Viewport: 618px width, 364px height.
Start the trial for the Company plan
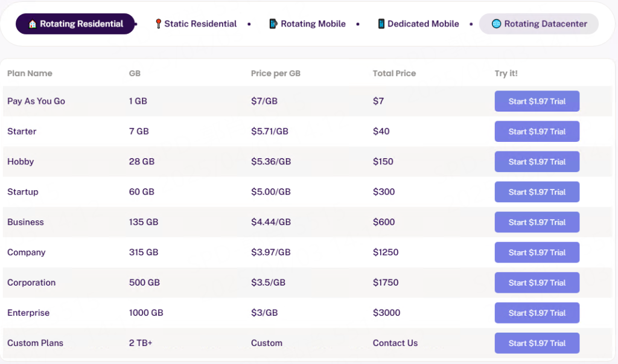click(537, 252)
